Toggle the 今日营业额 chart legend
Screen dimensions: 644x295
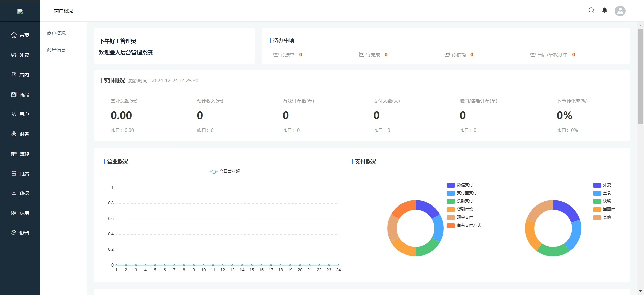point(225,171)
